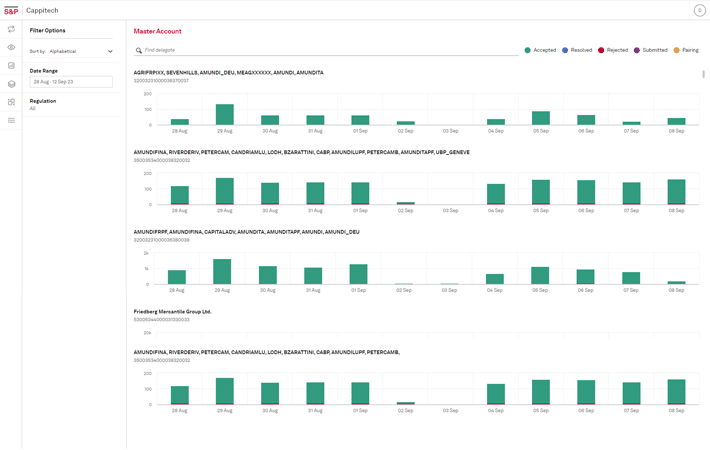Viewport: 710px width, 450px height.
Task: Click account number 53005344000031330033
Action: (x=161, y=320)
